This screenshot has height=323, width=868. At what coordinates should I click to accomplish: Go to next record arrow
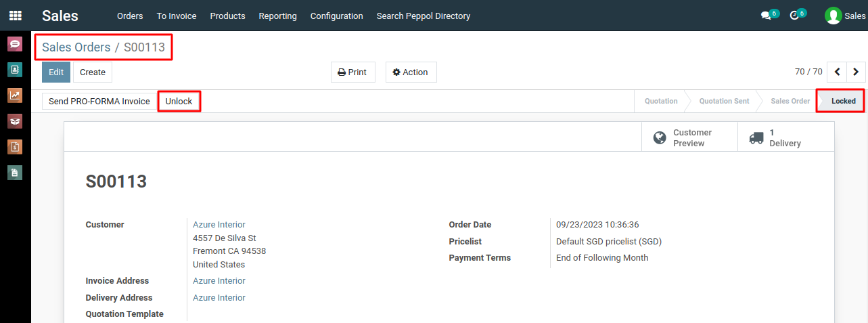coord(856,72)
